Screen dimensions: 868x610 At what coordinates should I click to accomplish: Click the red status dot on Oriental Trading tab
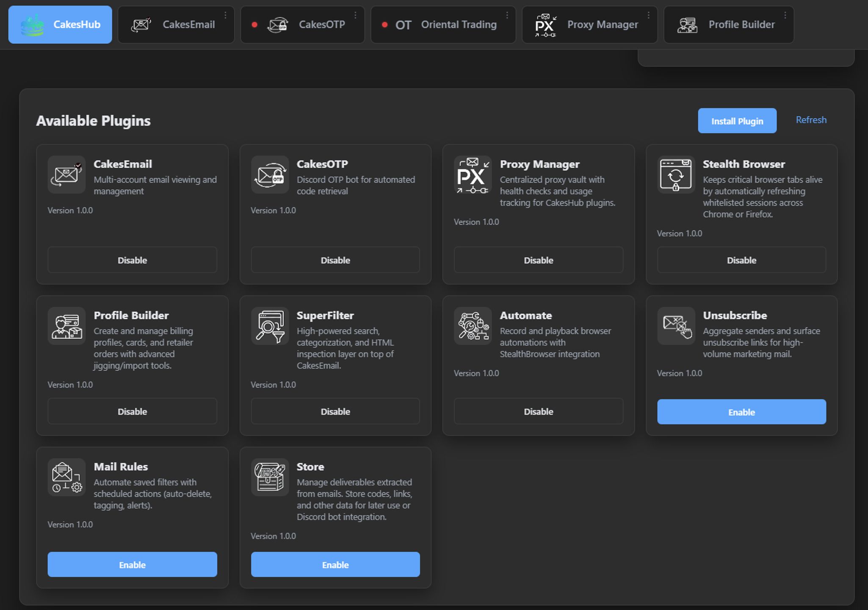[x=384, y=25]
